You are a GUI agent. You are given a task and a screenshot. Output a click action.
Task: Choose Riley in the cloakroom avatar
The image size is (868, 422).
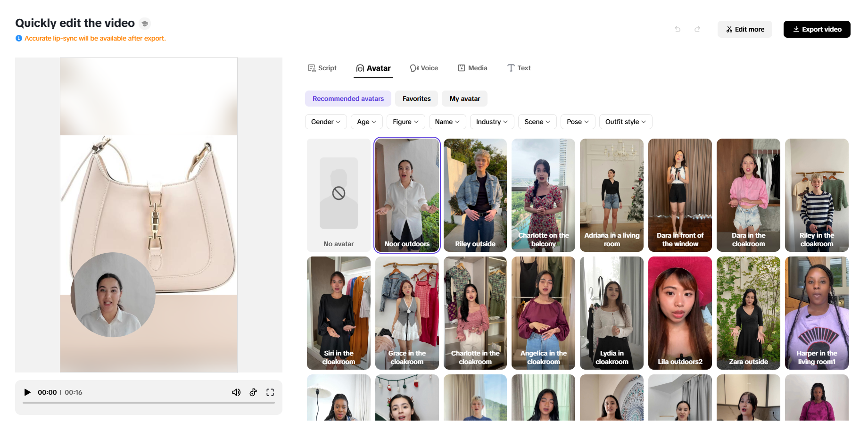click(x=817, y=195)
